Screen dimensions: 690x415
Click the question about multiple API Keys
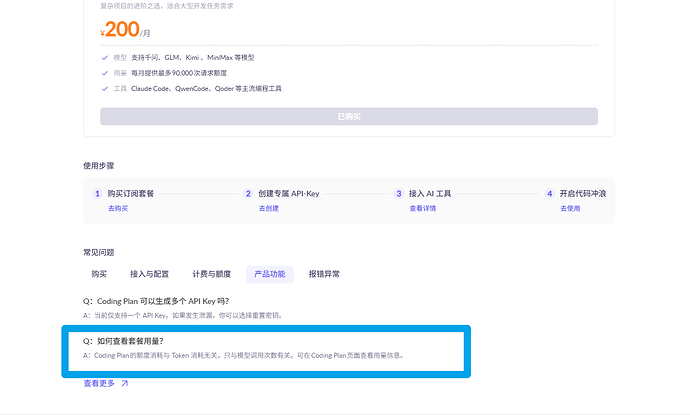point(156,301)
